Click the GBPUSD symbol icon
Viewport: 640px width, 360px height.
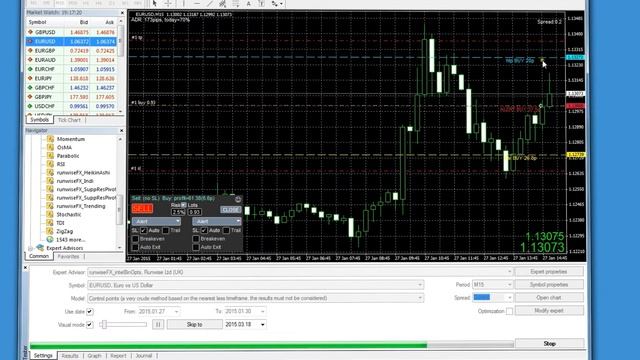(30, 32)
